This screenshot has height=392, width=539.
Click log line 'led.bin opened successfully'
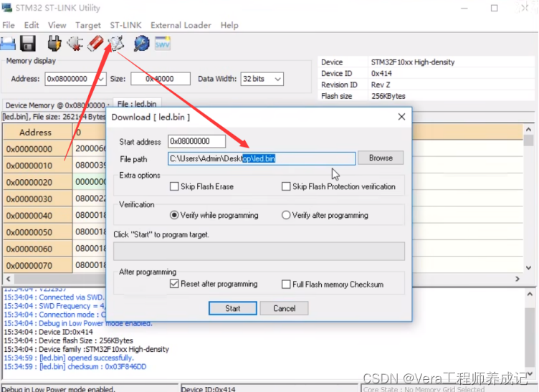69,358
